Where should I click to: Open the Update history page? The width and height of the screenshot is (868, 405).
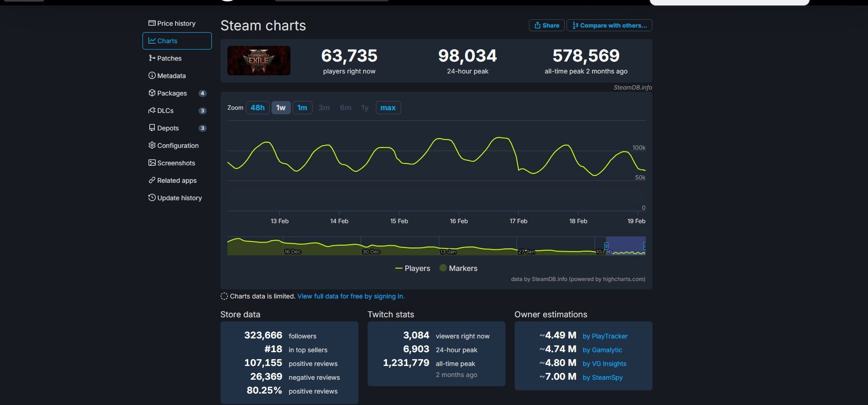pos(179,198)
